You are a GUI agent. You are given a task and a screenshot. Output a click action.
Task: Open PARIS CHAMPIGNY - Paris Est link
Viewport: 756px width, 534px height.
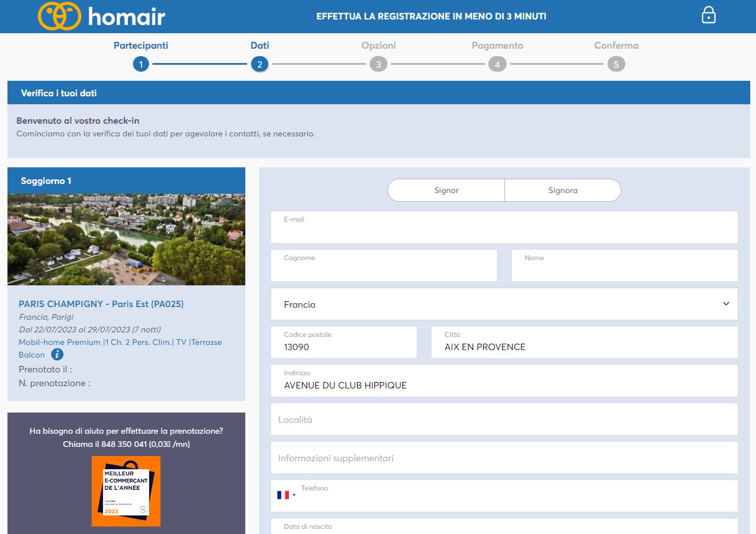[x=101, y=304]
